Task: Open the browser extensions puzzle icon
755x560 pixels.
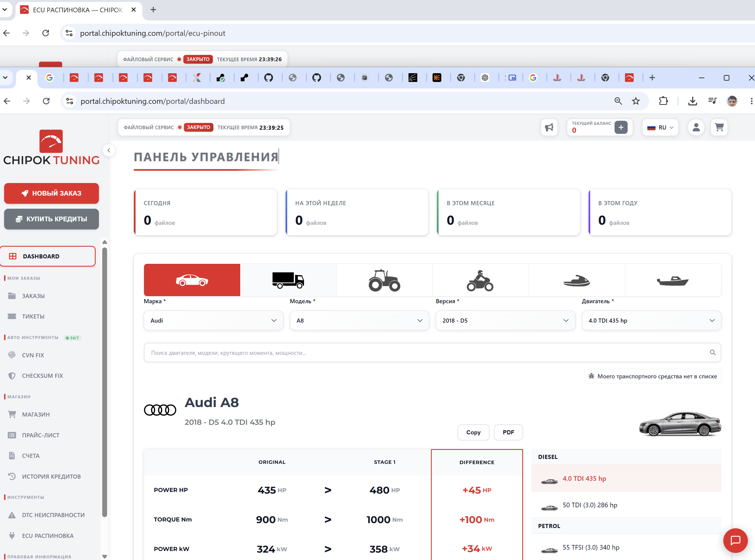Action: click(663, 101)
